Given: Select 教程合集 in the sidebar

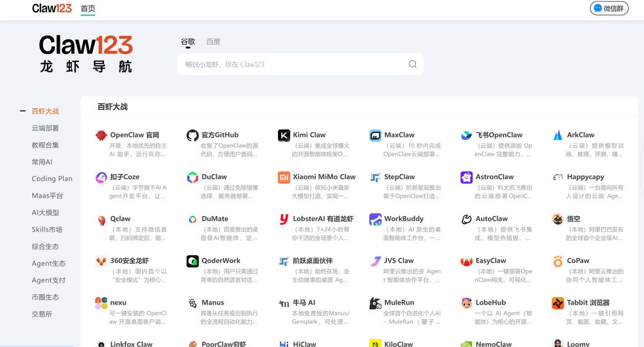Looking at the screenshot, I should [x=45, y=145].
